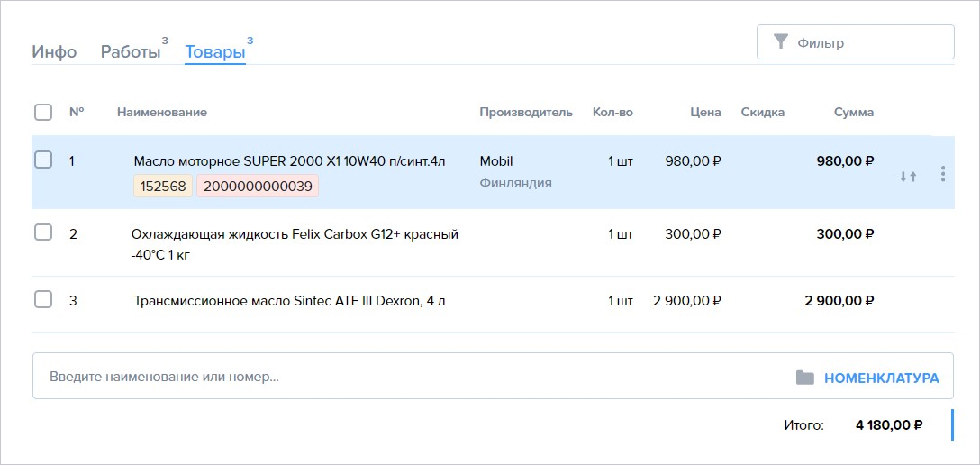Click the Наименование column header

tap(162, 113)
